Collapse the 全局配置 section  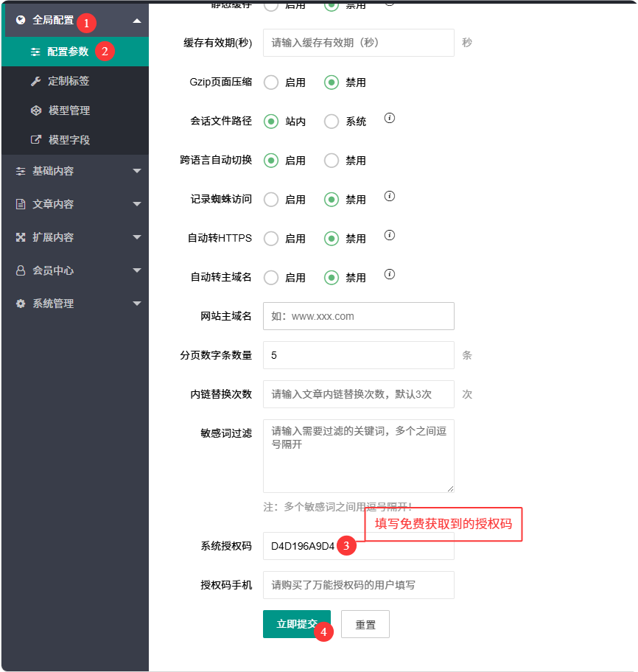(x=74, y=22)
